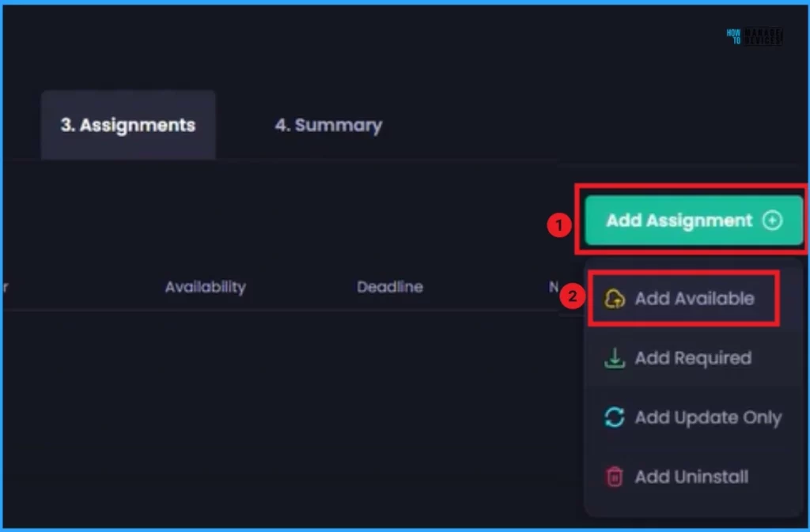Open the 4. Summary tab
810x532 pixels.
pyautogui.click(x=328, y=125)
